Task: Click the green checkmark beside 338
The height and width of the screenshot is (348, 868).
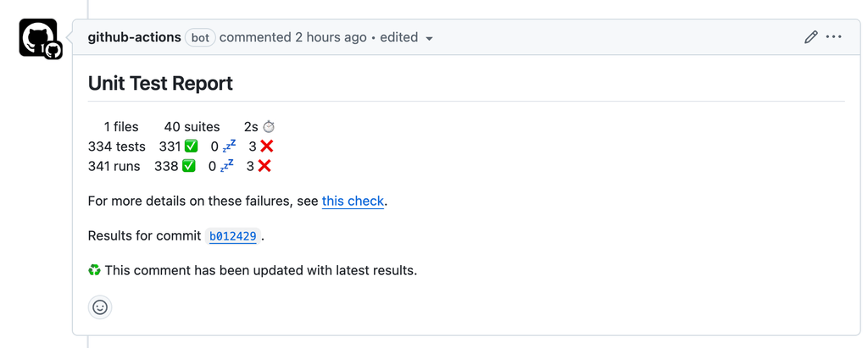Action: pyautogui.click(x=189, y=166)
